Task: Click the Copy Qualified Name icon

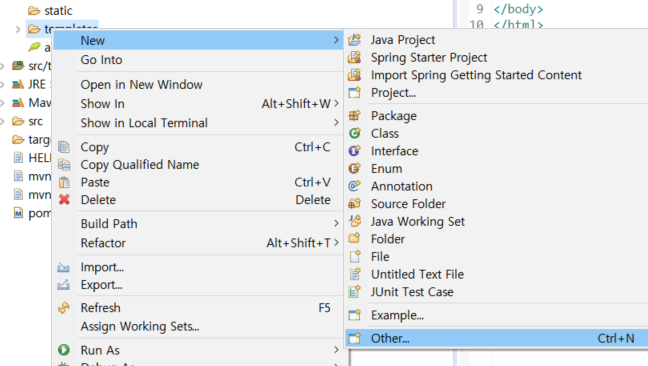Action: click(64, 165)
